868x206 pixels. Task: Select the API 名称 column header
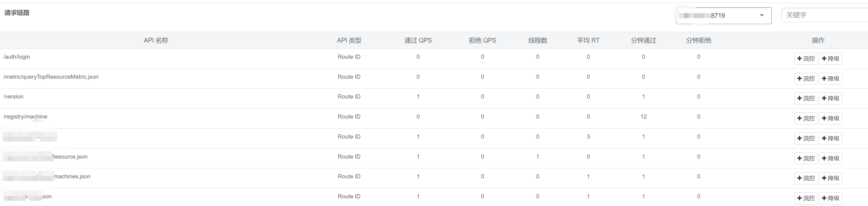pyautogui.click(x=156, y=40)
